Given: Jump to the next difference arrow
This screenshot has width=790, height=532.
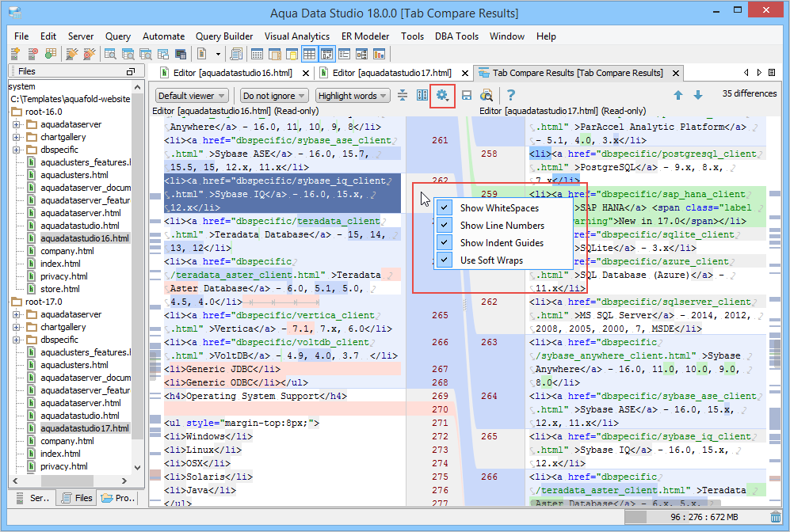Looking at the screenshot, I should pyautogui.click(x=698, y=96).
